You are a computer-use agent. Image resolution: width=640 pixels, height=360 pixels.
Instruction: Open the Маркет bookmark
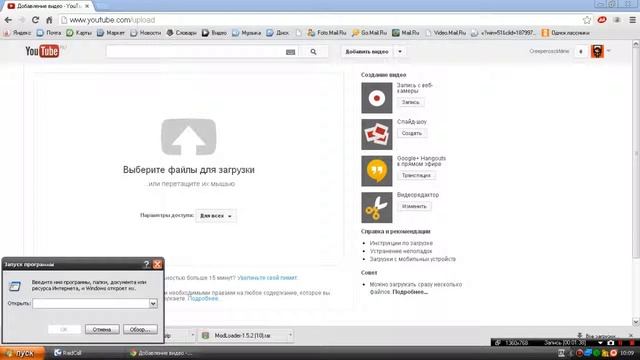click(x=111, y=33)
